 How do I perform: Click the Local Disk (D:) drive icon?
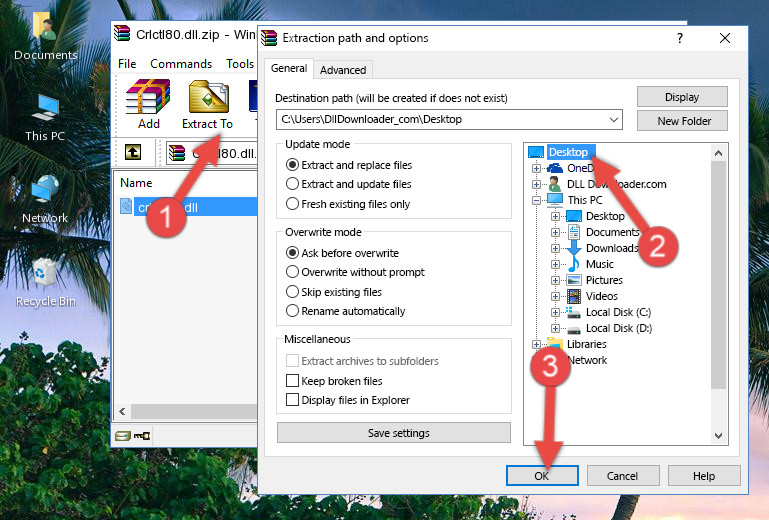pyautogui.click(x=574, y=329)
